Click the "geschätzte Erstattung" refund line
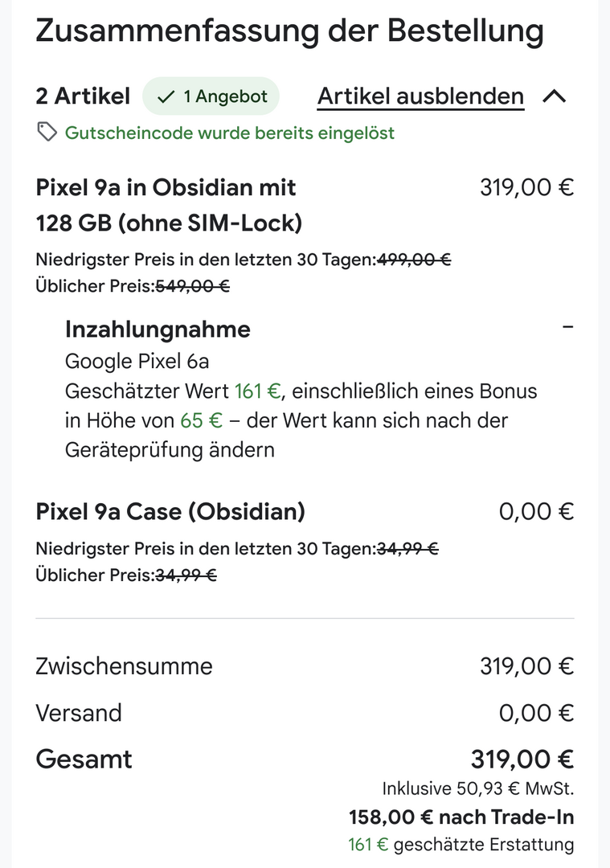610x868 pixels. 484,845
